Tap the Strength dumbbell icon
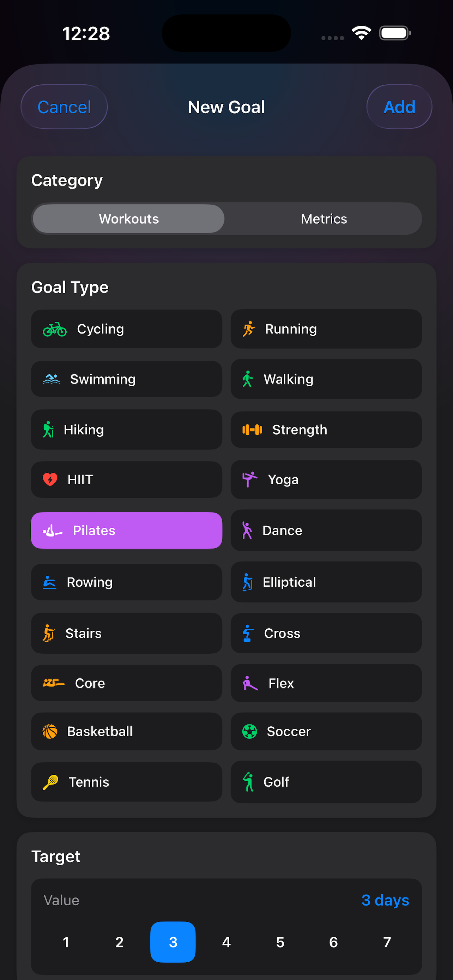Viewport: 453px width, 980px height. tap(252, 430)
